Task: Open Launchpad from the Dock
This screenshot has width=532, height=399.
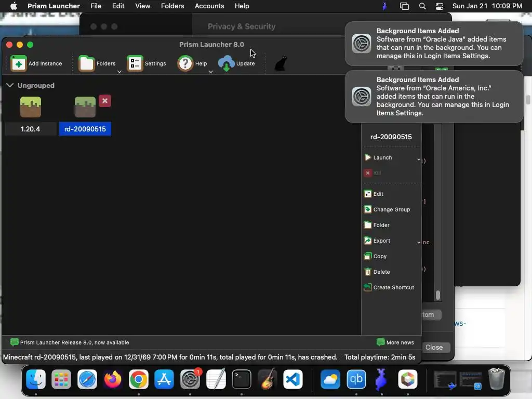Action: tap(61, 379)
